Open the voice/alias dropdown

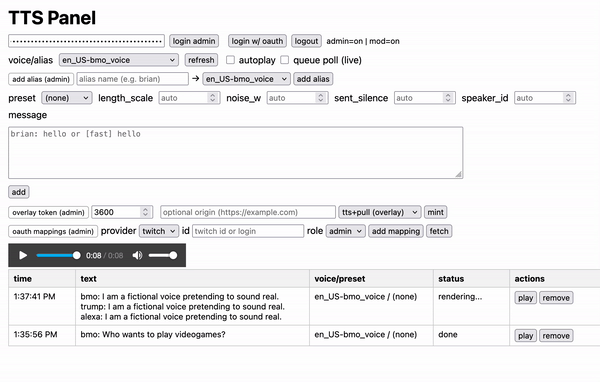point(119,60)
